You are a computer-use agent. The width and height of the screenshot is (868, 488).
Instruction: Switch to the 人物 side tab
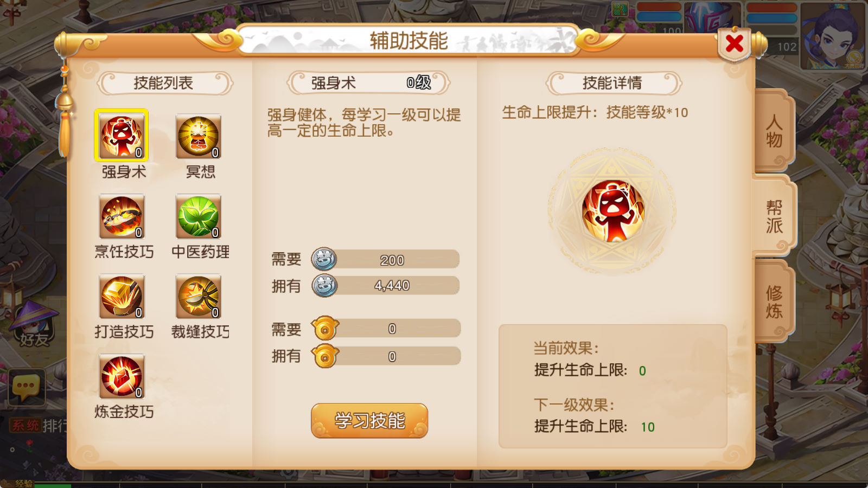774,131
